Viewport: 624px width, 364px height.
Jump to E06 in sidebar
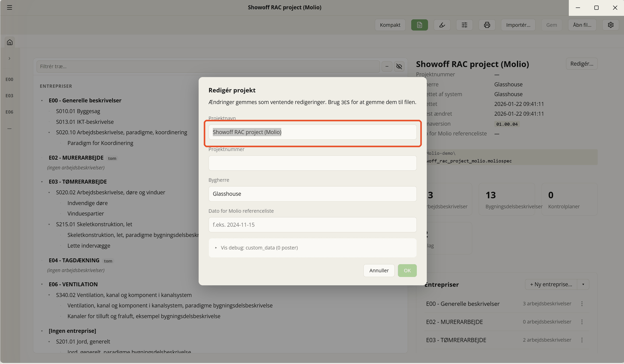pos(9,112)
